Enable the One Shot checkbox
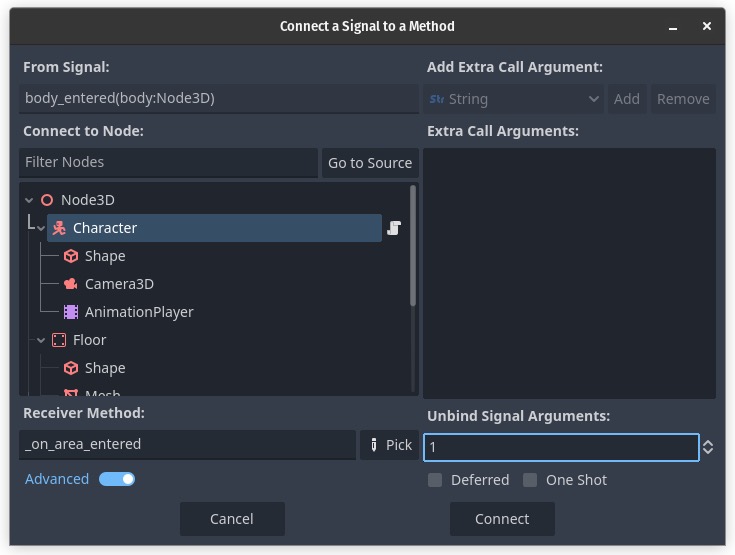 (530, 480)
